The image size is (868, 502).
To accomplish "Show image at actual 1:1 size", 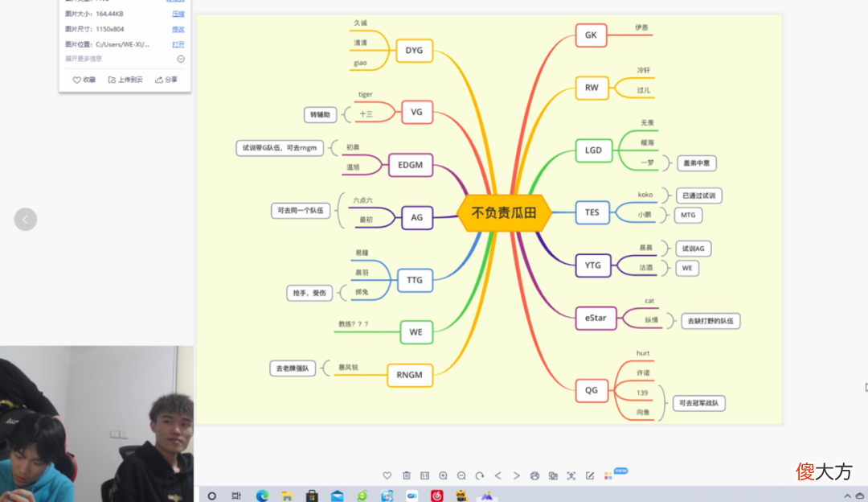I will click(424, 475).
